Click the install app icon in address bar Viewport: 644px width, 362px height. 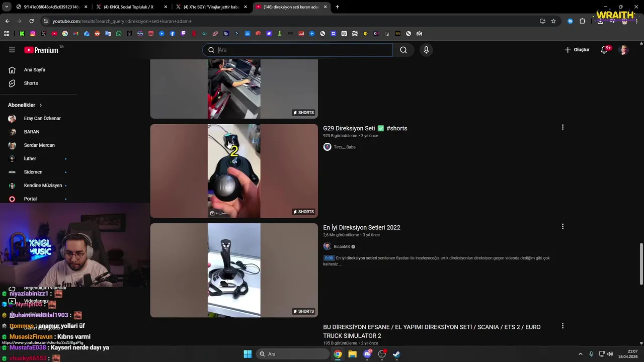click(x=542, y=21)
